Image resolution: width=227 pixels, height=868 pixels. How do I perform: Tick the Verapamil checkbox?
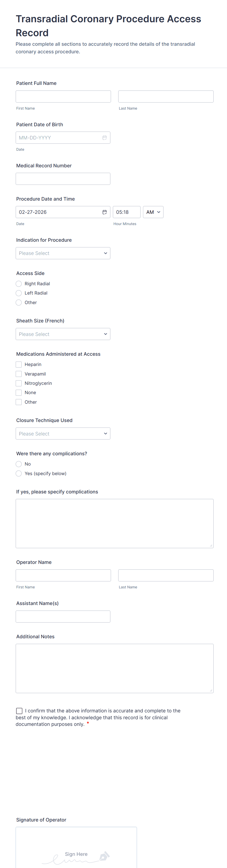19,374
